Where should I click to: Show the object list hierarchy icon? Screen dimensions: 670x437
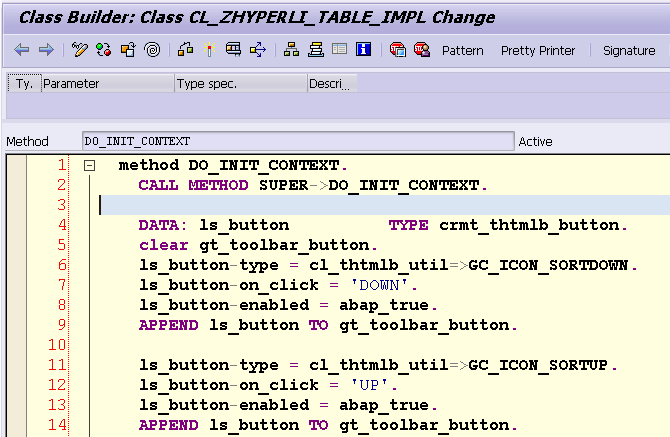tap(291, 50)
